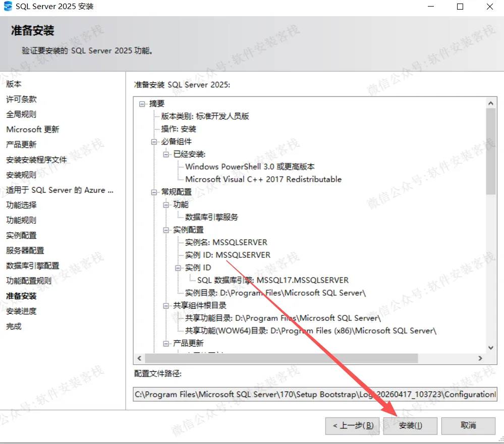504x444 pixels.
Task: Select 数据库引擎配置 sidebar step
Action: (33, 265)
